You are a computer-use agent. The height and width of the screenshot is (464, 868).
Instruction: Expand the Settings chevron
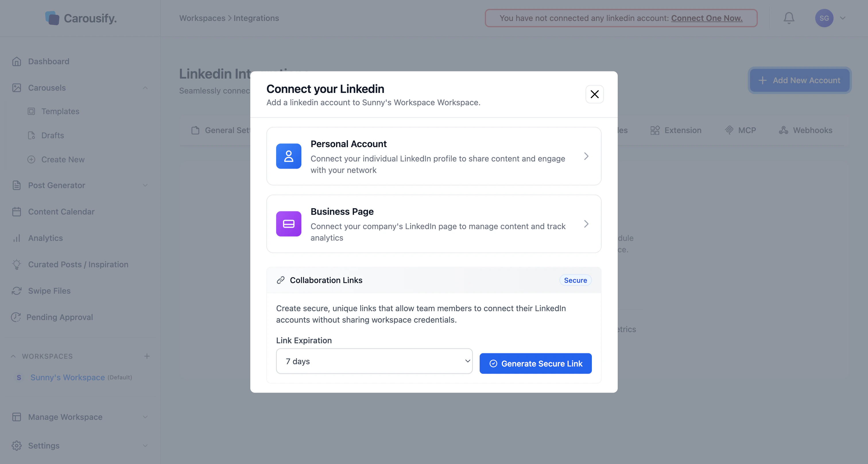[x=145, y=445]
